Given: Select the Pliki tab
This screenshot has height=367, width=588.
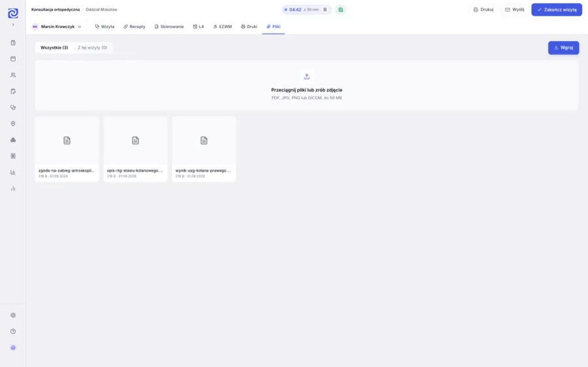Looking at the screenshot, I should point(273,27).
